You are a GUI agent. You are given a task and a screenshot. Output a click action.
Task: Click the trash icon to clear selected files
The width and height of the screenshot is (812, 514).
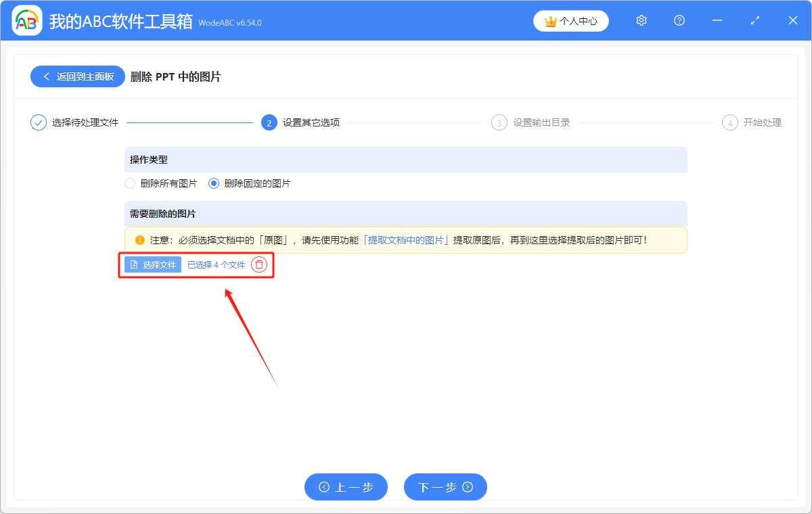click(259, 264)
